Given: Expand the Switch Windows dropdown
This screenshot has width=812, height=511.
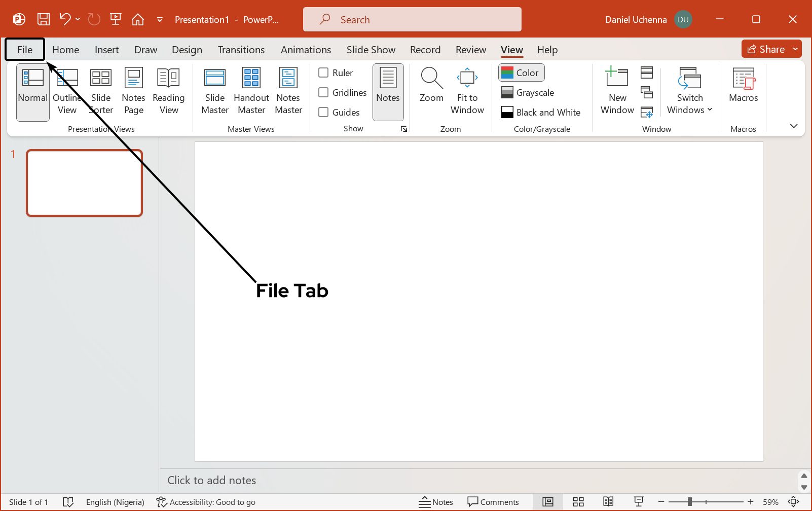Looking at the screenshot, I should click(x=689, y=91).
